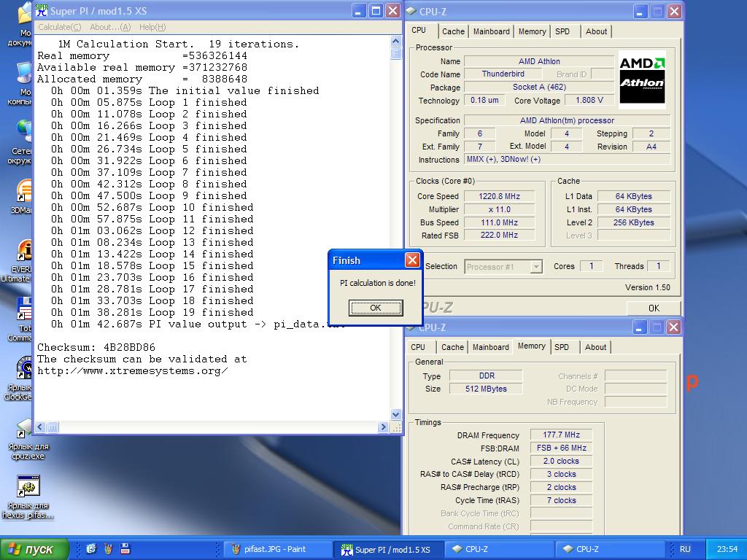747x560 pixels.
Task: Open 3DMark desktop icon
Action: (x=22, y=197)
